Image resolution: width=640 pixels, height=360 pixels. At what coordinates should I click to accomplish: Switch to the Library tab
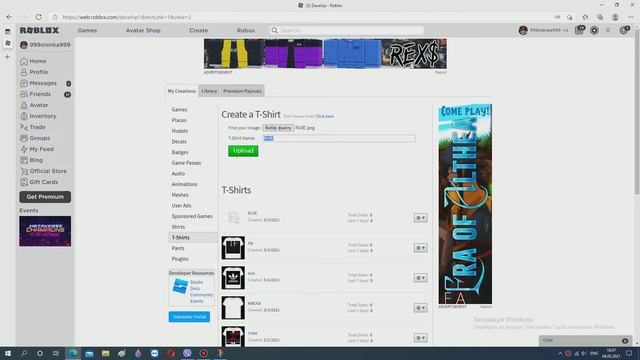209,91
